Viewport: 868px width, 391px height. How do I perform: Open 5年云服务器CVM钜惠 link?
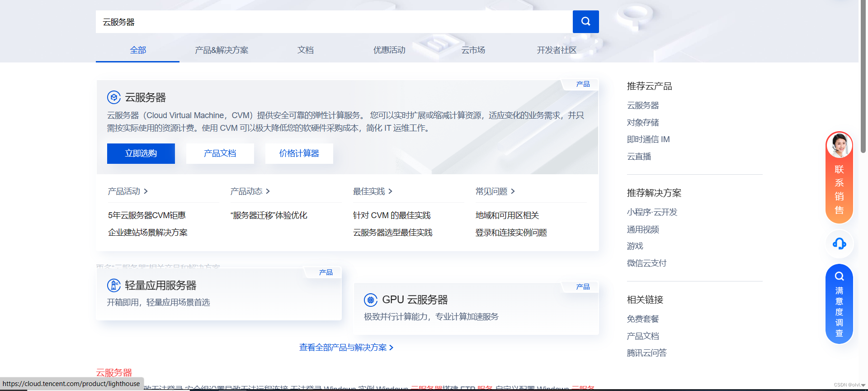(x=147, y=215)
